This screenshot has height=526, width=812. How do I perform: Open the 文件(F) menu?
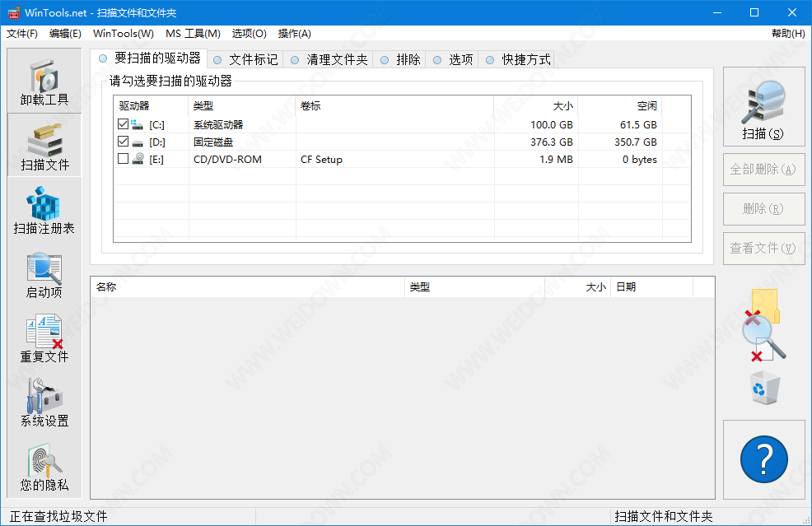(21, 34)
